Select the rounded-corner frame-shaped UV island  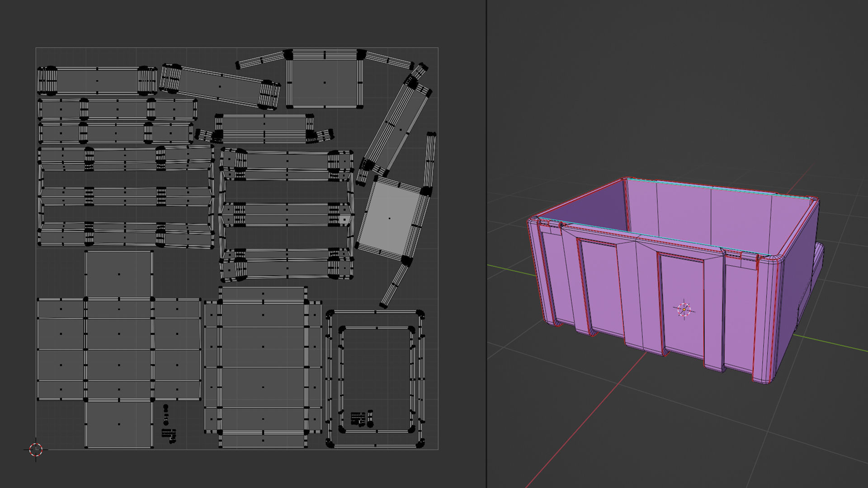click(375, 379)
